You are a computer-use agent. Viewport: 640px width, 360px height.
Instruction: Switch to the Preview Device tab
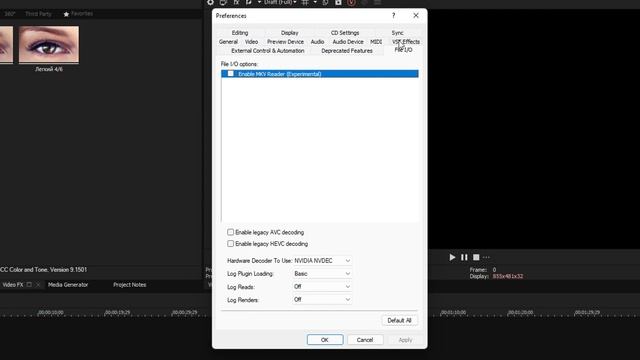tap(285, 42)
